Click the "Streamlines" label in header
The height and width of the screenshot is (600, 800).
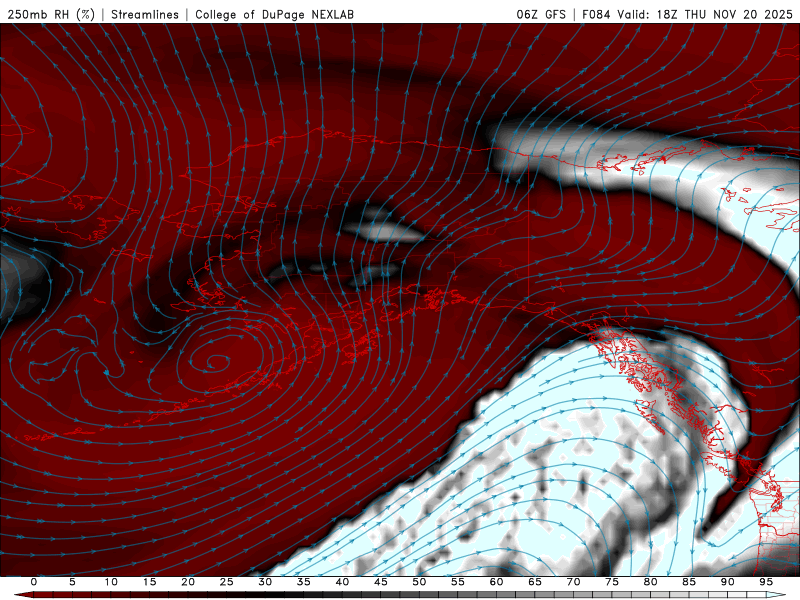[x=145, y=14]
